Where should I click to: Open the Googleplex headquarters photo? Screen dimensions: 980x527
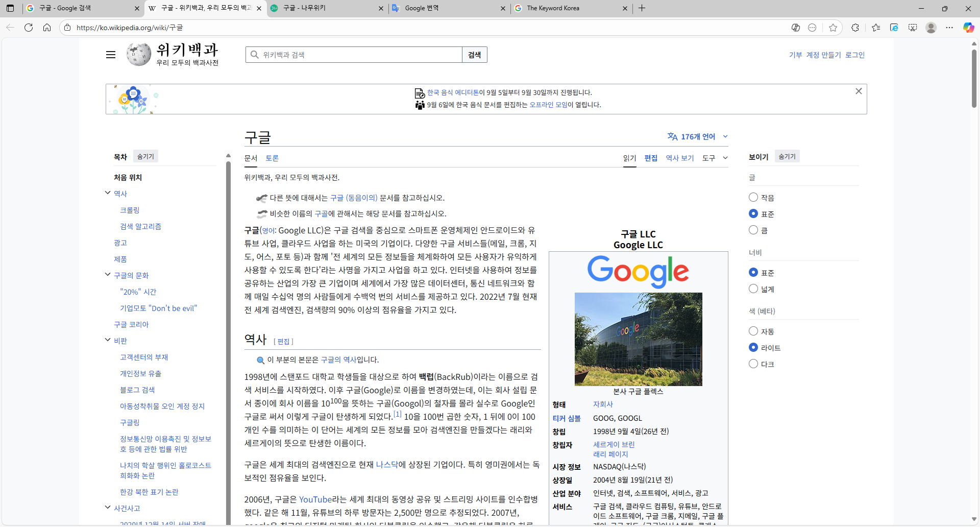point(638,339)
